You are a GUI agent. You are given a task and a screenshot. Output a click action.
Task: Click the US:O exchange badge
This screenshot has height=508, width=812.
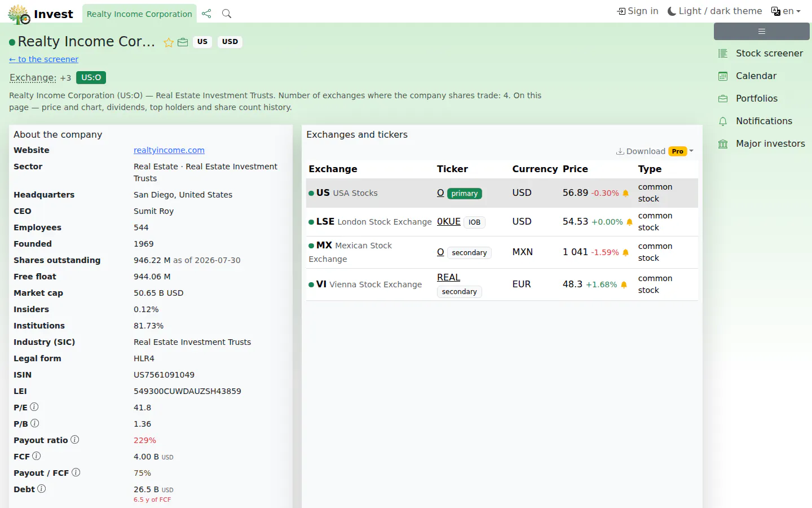click(x=91, y=78)
